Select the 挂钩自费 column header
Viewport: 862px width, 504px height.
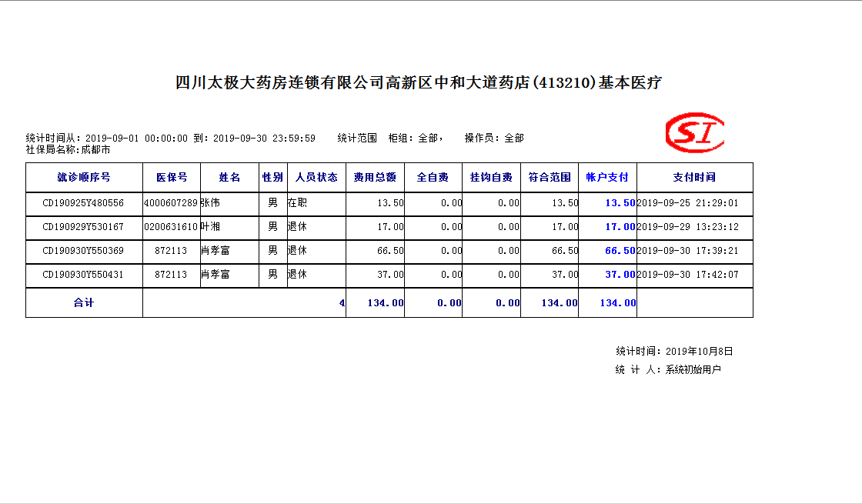pos(492,178)
